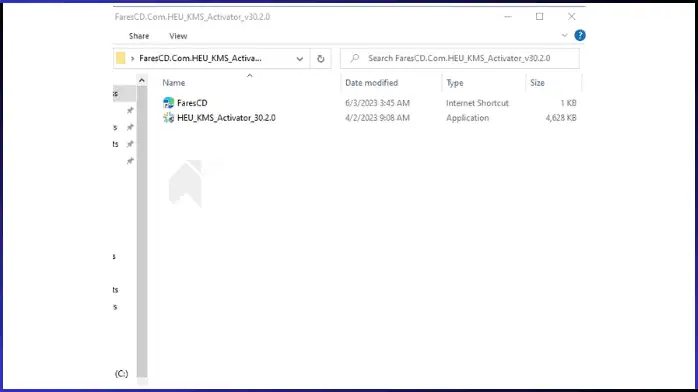Click the FaresCD.Com.HEU_KMS_Activa... address path
The width and height of the screenshot is (698, 392).
tap(200, 58)
